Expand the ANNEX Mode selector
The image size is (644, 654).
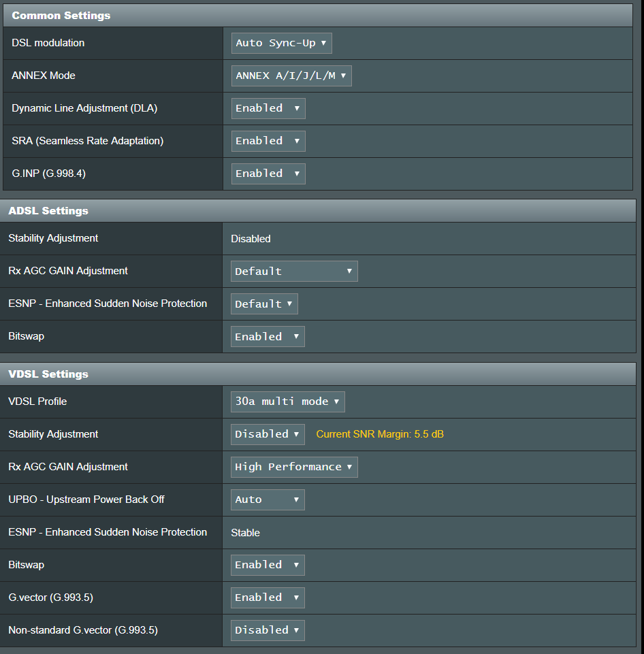(291, 76)
